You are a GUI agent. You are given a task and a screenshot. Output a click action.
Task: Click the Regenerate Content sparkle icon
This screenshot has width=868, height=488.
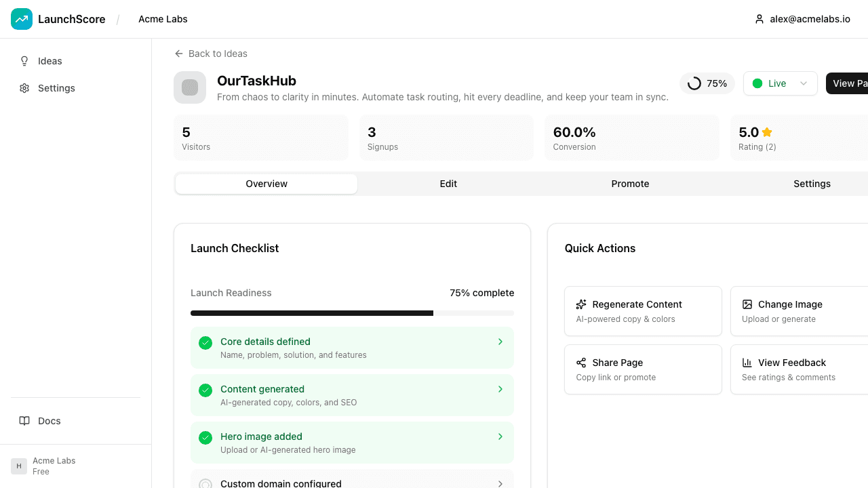tap(581, 304)
